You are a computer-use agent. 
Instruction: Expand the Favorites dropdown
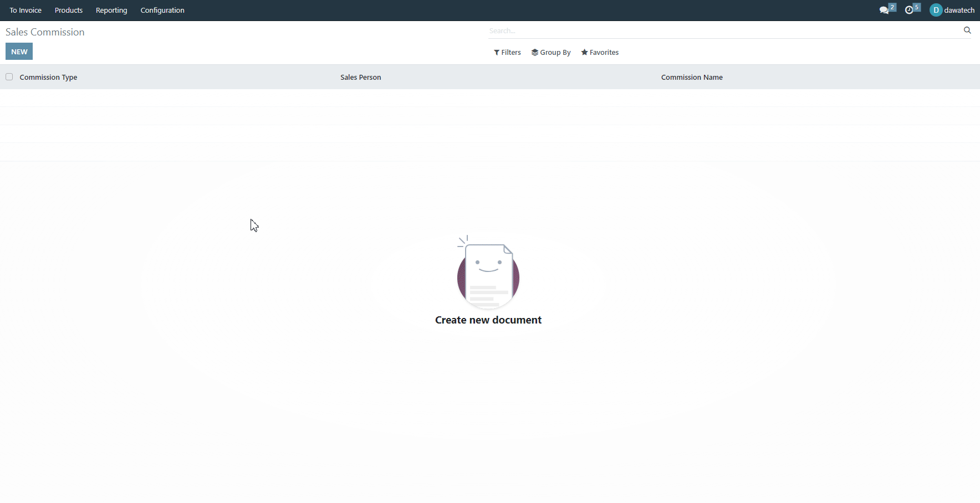[x=600, y=52]
